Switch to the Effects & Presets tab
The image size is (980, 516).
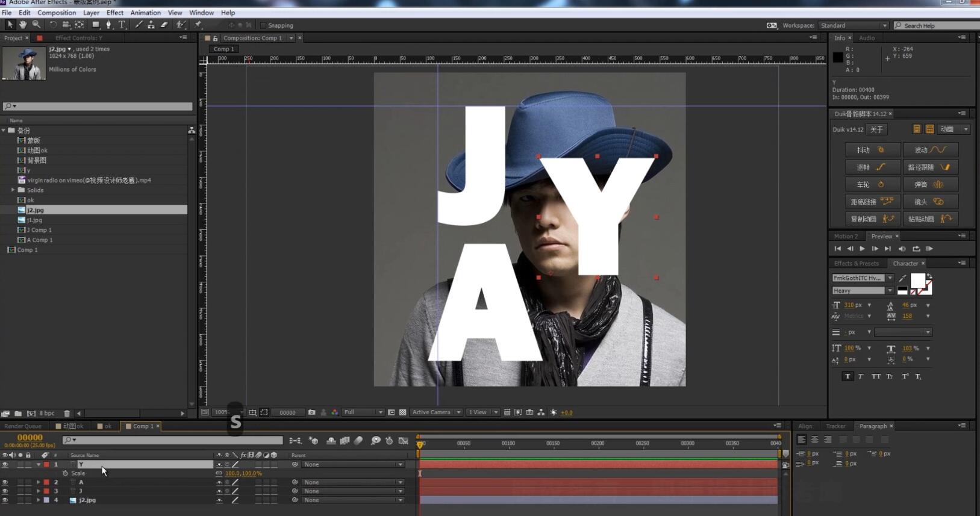[856, 263]
